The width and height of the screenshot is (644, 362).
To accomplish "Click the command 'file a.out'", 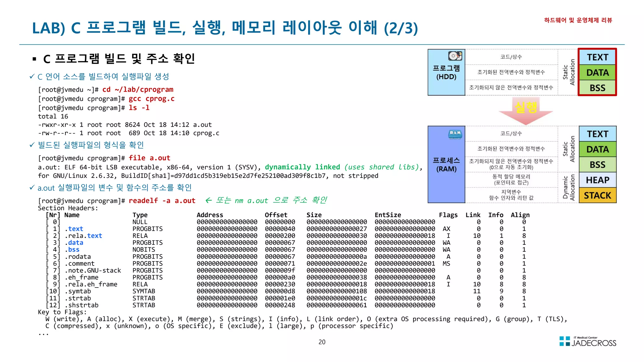I will tap(149, 158).
